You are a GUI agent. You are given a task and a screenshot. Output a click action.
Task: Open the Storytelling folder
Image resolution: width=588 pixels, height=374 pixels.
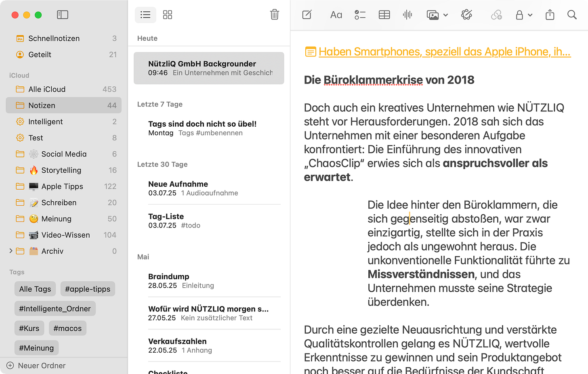[x=64, y=170]
